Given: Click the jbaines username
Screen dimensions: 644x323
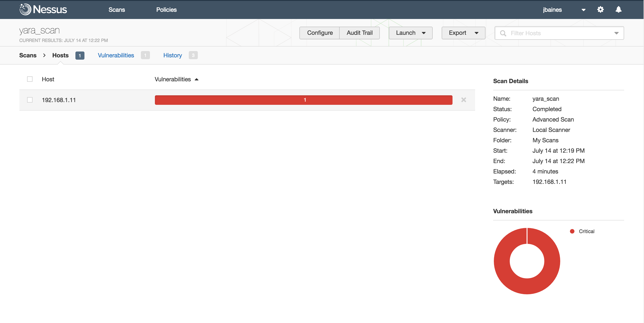Looking at the screenshot, I should (x=552, y=10).
